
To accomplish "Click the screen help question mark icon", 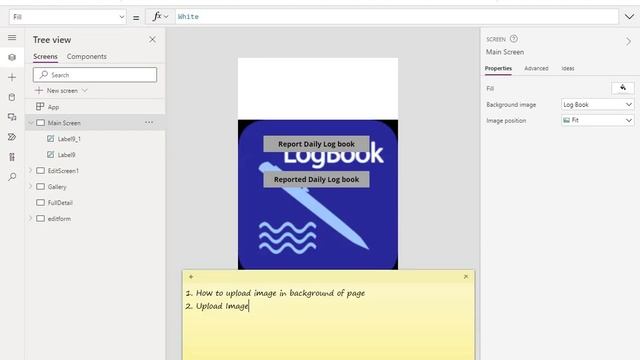I will 514,39.
